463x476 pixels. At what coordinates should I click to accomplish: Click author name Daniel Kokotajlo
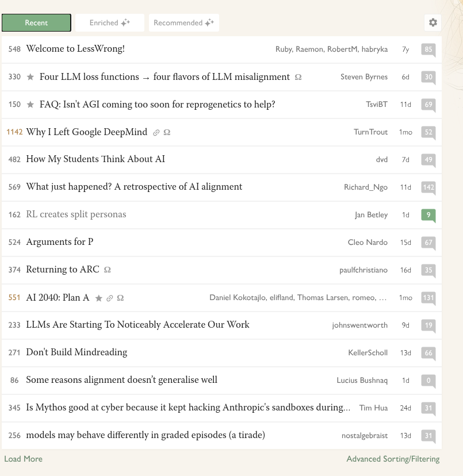[238, 298]
